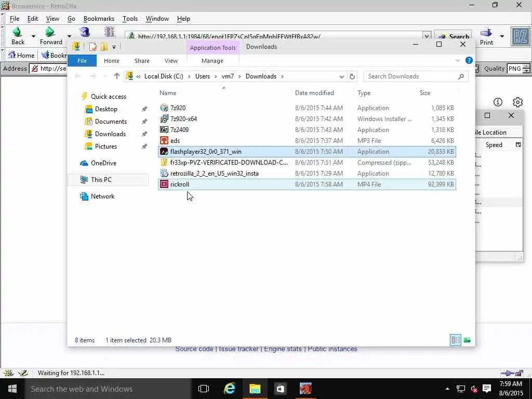Open the Quality PNG stepper control
The height and width of the screenshot is (399, 532).
pos(526,69)
